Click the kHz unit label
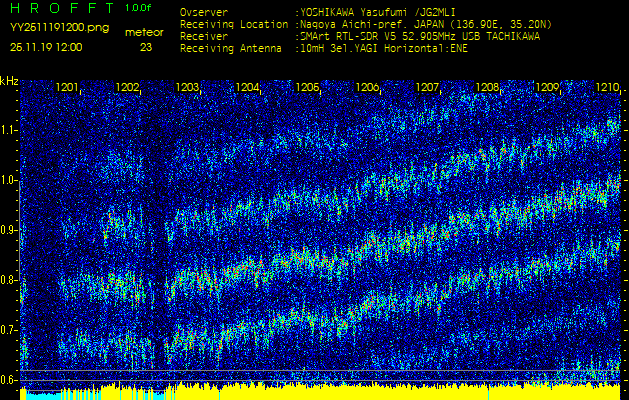This screenshot has height=400, width=629. (9, 81)
